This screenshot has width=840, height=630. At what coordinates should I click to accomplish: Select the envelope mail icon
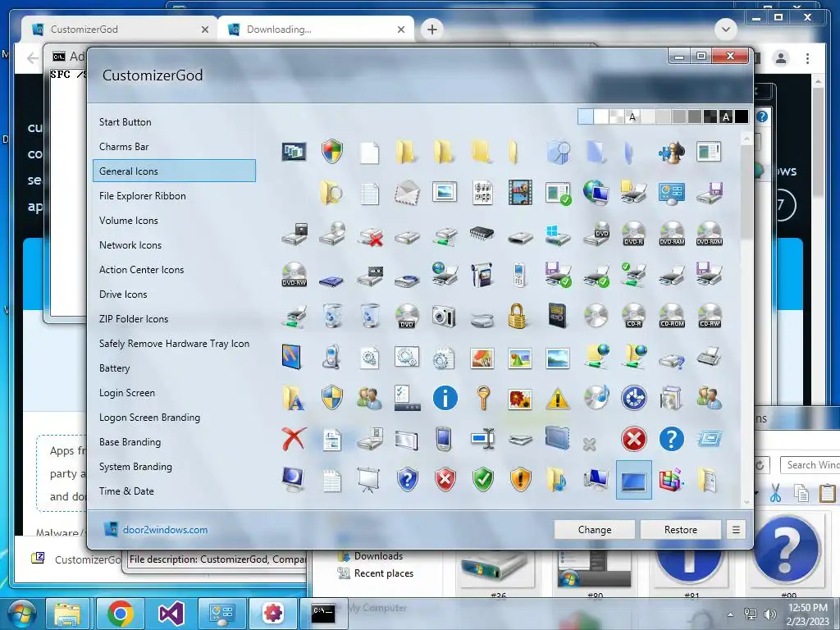pos(407,193)
